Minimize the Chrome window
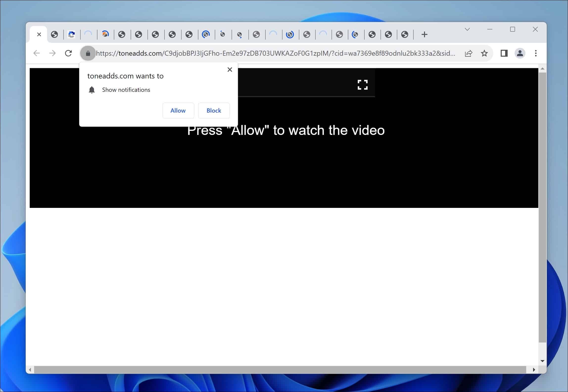 (x=490, y=29)
